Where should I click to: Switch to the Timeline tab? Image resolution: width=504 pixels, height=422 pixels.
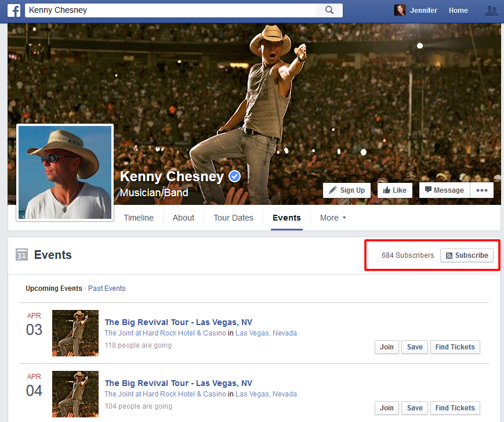point(139,218)
